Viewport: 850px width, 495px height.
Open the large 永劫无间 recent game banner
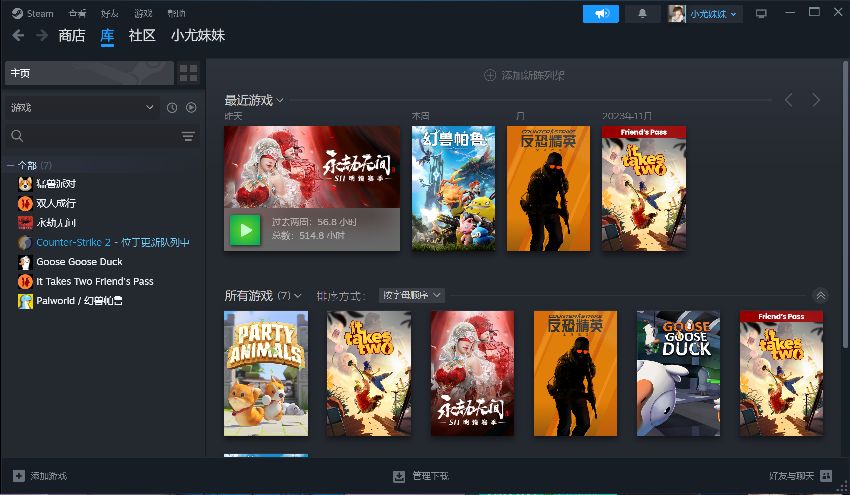(x=312, y=167)
